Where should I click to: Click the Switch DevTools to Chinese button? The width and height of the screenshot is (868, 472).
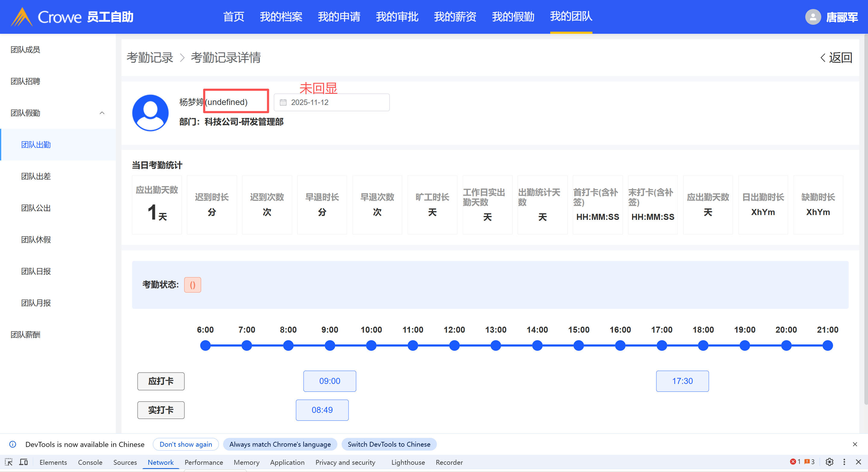tap(389, 444)
